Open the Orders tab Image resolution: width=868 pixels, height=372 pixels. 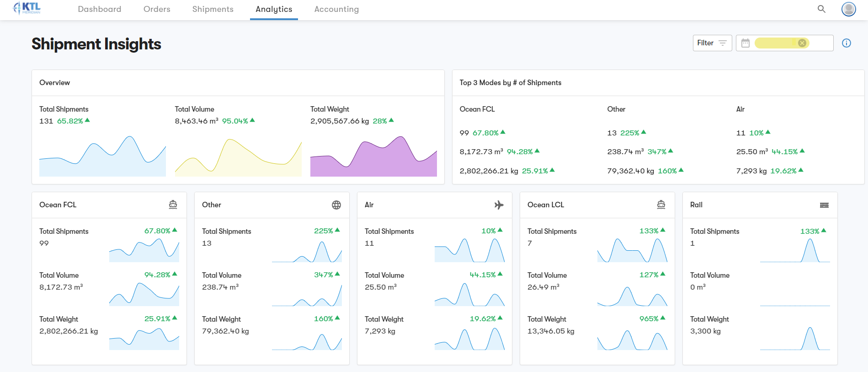157,9
